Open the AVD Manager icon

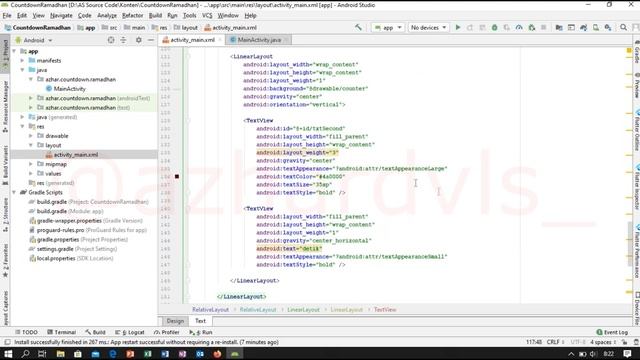click(596, 27)
